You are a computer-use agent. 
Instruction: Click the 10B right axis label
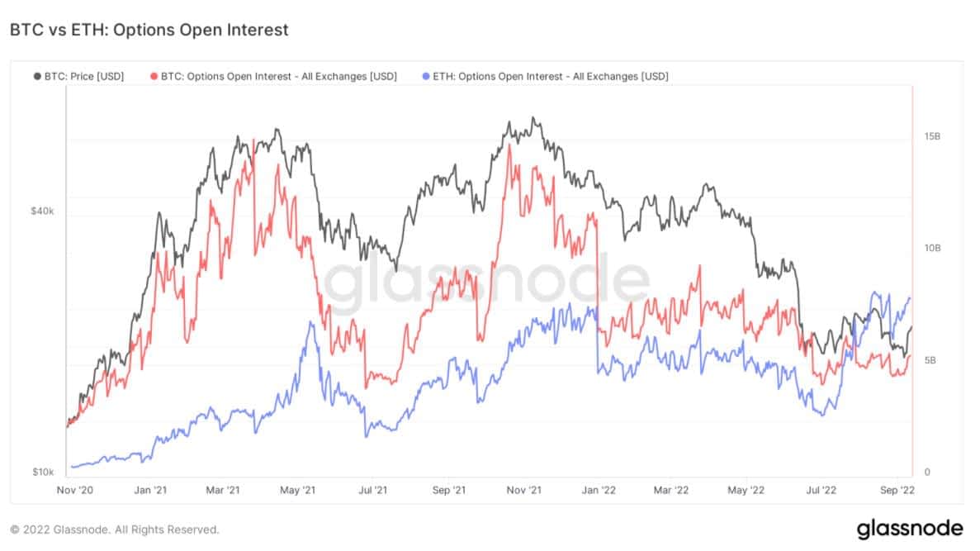point(932,249)
